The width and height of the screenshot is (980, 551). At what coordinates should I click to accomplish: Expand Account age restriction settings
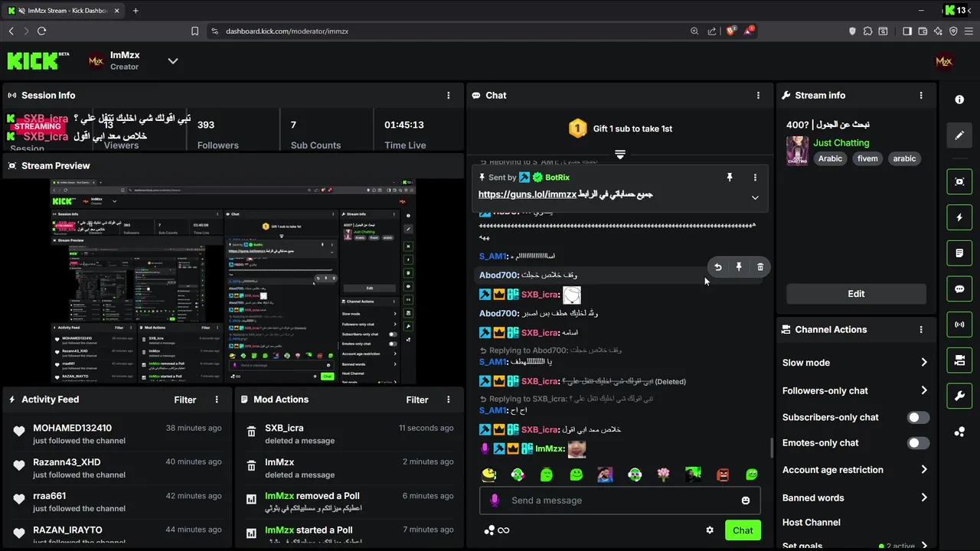point(923,470)
